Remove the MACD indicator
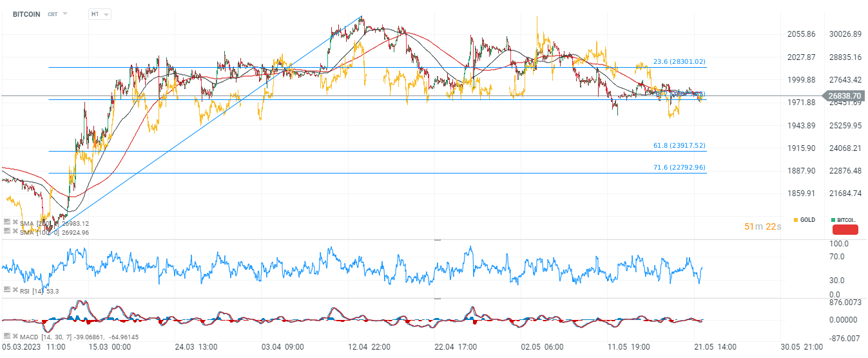The width and height of the screenshot is (868, 358). [15, 336]
